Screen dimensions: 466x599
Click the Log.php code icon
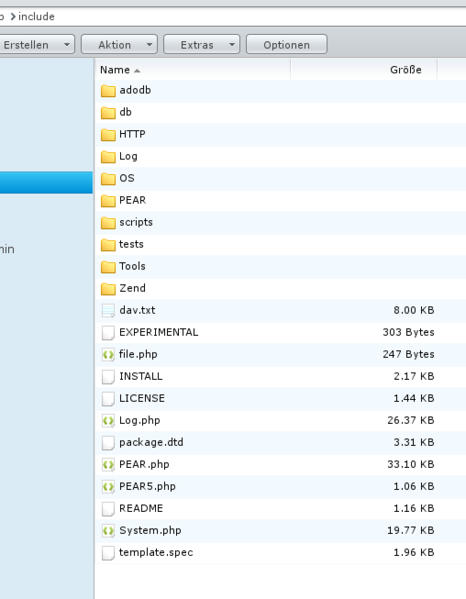[108, 421]
